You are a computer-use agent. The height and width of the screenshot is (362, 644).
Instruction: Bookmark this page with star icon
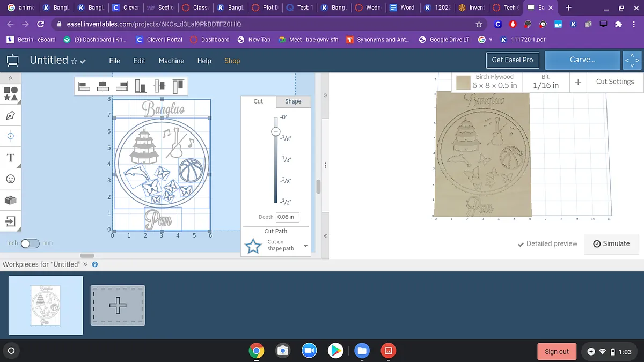(479, 24)
